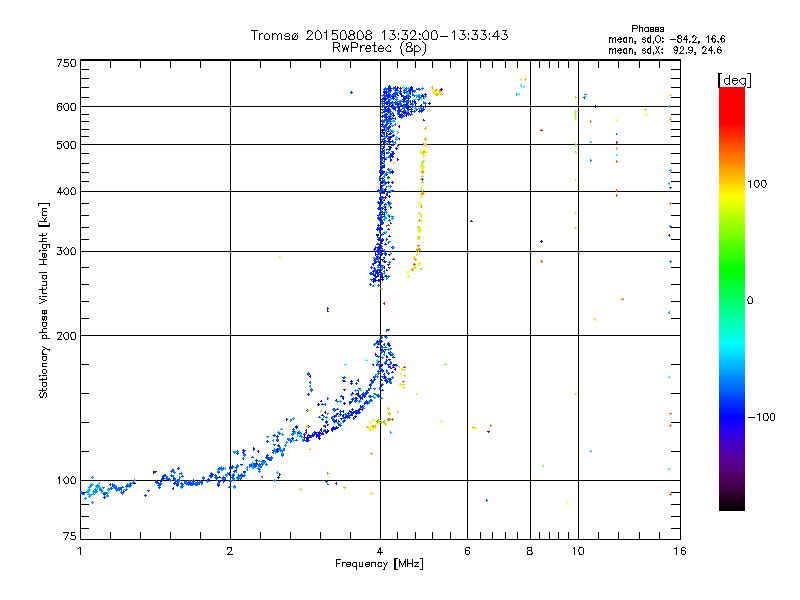
Task: Click the y-axis tick label '600'
Action: click(66, 107)
